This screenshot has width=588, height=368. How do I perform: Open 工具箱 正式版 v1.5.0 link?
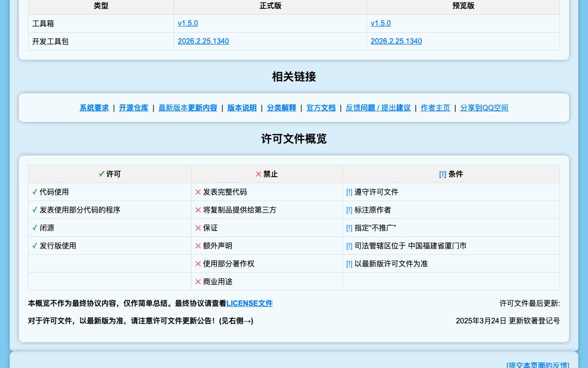click(188, 23)
